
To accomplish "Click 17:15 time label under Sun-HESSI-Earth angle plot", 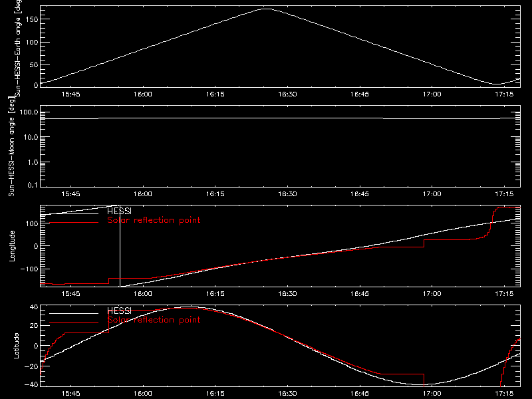I will pyautogui.click(x=504, y=94).
